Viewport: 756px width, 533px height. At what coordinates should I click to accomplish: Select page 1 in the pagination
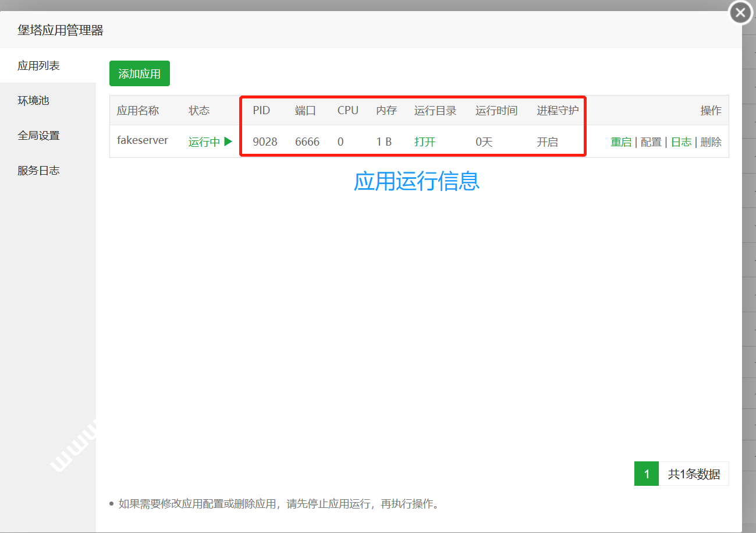click(646, 474)
